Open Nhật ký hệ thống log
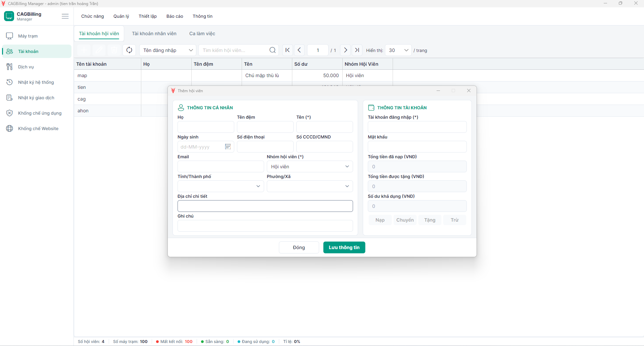Screen dimensions: 644x346 coord(36,82)
